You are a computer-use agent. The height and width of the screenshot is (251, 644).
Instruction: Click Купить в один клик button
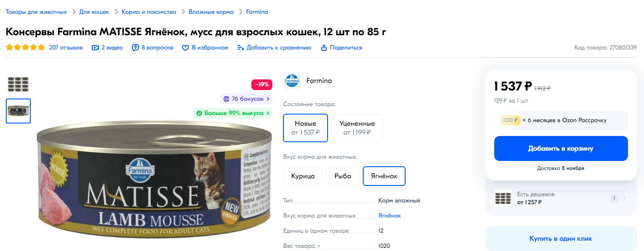click(x=561, y=239)
